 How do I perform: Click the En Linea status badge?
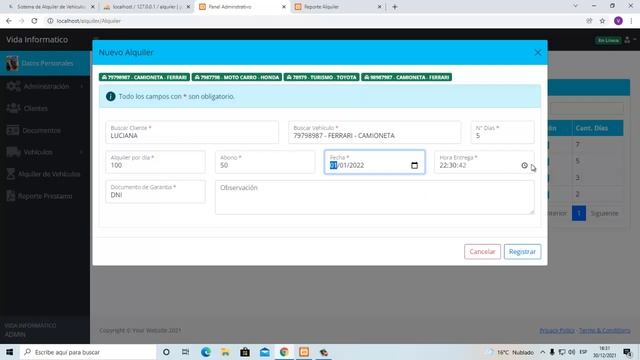point(608,40)
